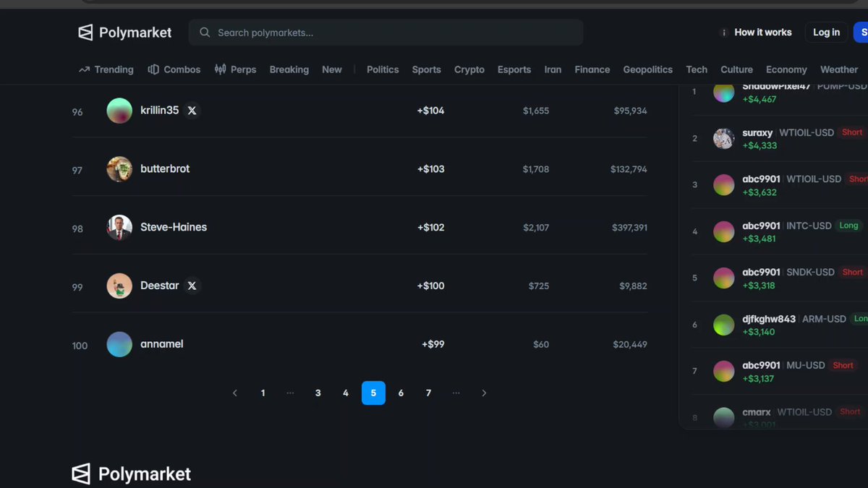Image resolution: width=868 pixels, height=488 pixels.
Task: Open the Trending tab
Action: click(x=106, y=69)
